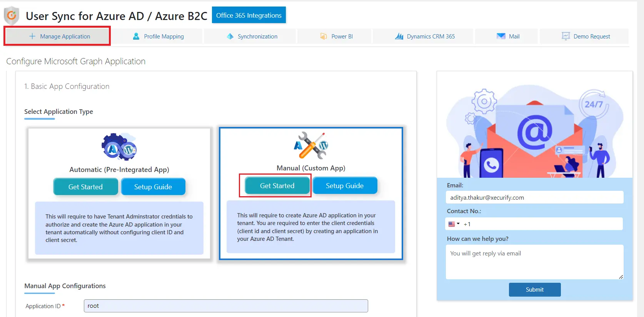Click the Automatic (Pre-Integrated App) label
This screenshot has height=317, width=644.
tap(119, 170)
